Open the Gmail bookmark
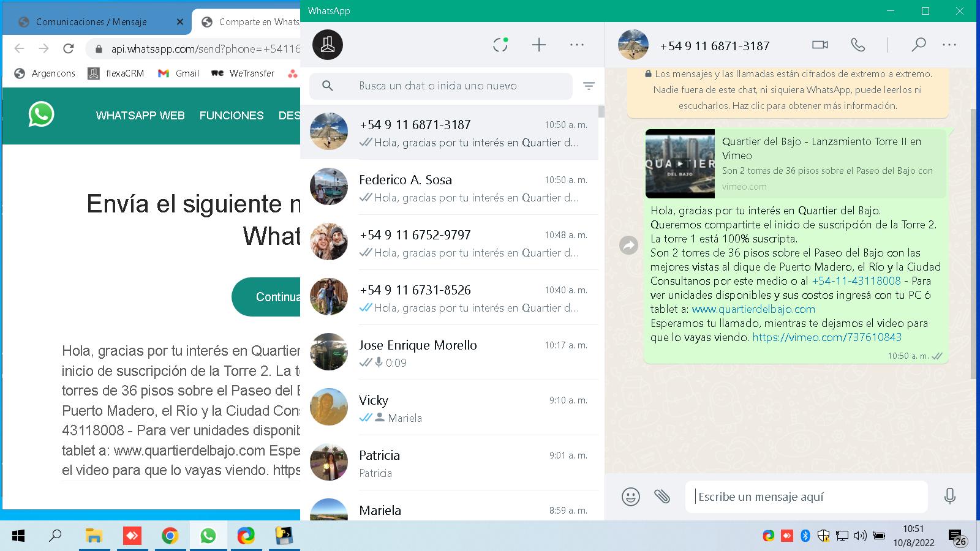 pyautogui.click(x=178, y=73)
